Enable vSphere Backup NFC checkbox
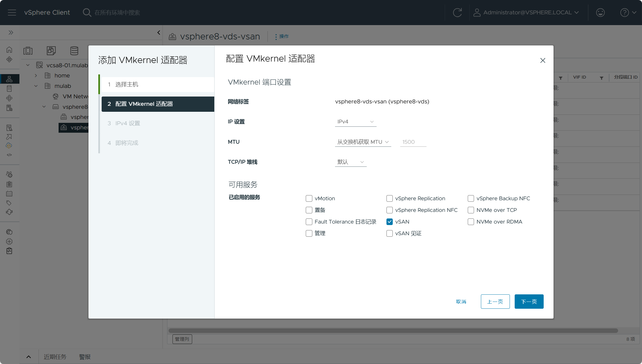 click(x=471, y=198)
